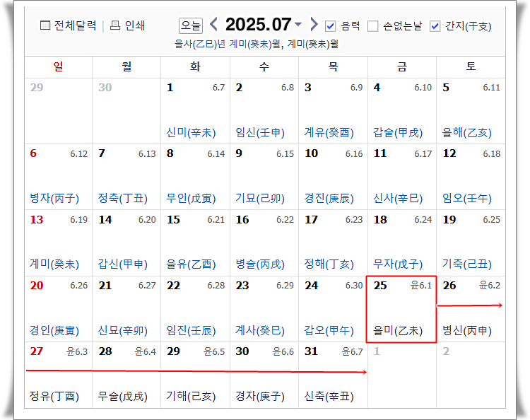Go to next month with right arrow
Screen dimensions: 530x420
pos(314,24)
